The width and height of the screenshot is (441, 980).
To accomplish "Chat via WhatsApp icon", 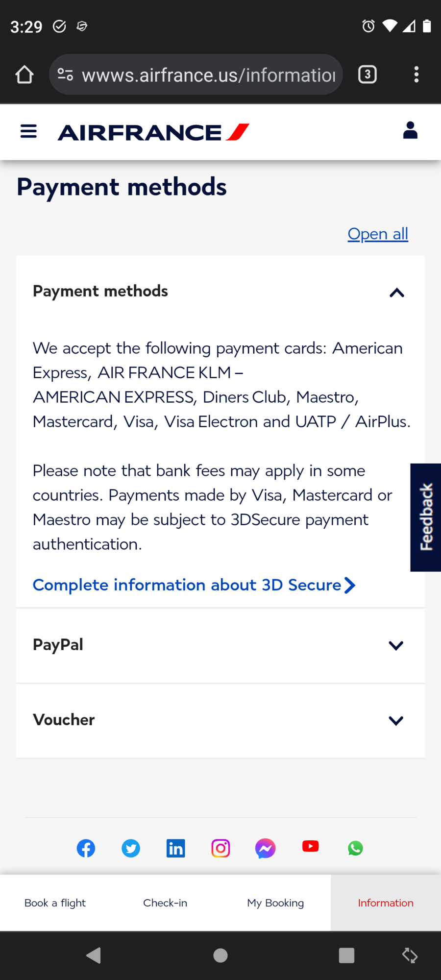I will pyautogui.click(x=355, y=848).
